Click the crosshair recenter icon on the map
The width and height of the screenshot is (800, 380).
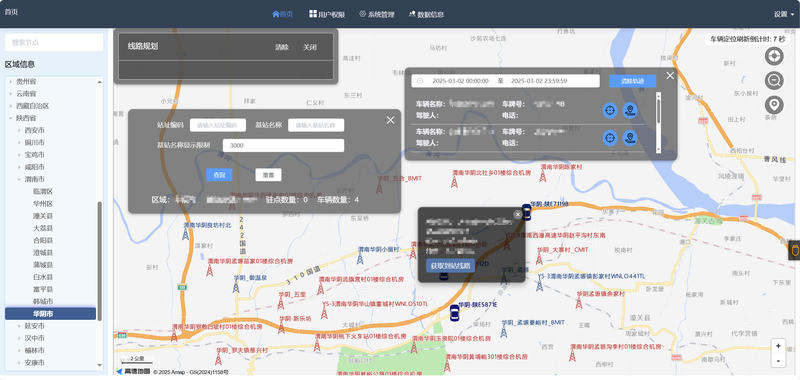[774, 56]
